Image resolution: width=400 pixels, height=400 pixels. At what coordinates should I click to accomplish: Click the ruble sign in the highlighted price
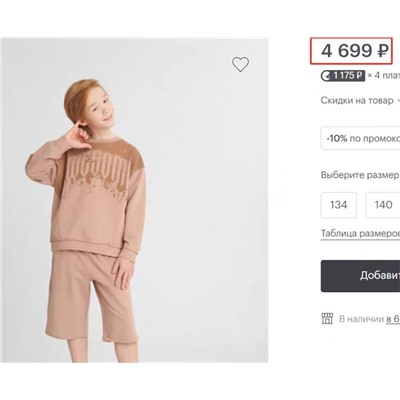click(x=383, y=51)
